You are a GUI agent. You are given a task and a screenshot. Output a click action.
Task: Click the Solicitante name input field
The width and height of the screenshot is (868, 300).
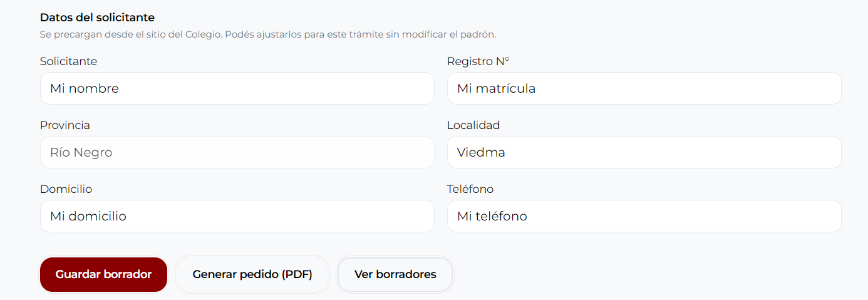tap(237, 88)
